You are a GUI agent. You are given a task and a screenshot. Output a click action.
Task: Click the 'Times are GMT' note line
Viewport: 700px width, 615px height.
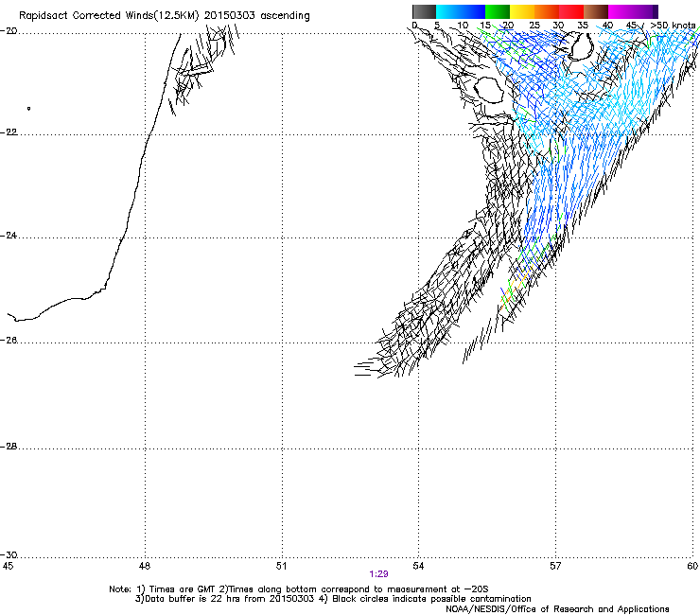pos(299,589)
